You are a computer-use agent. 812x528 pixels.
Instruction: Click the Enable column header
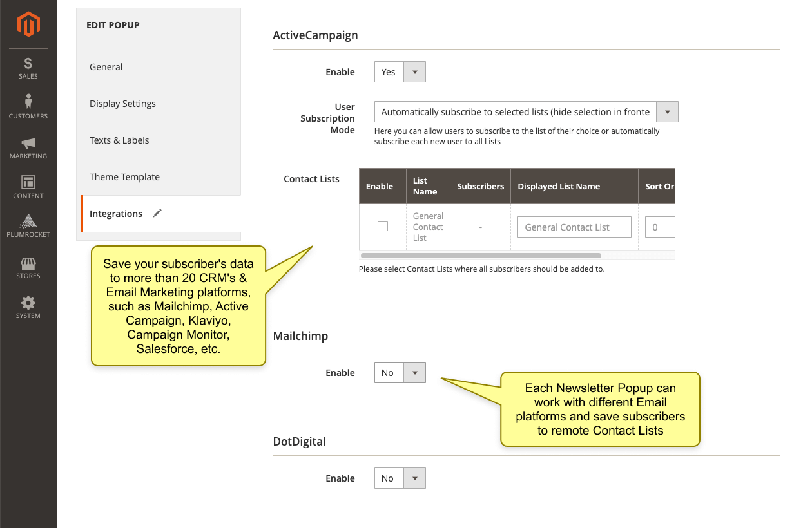382,187
